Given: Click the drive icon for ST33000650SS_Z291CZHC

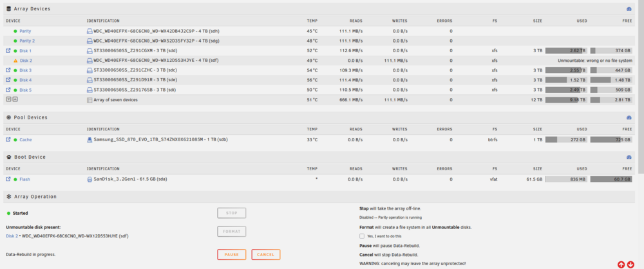Looking at the screenshot, I should tap(90, 70).
